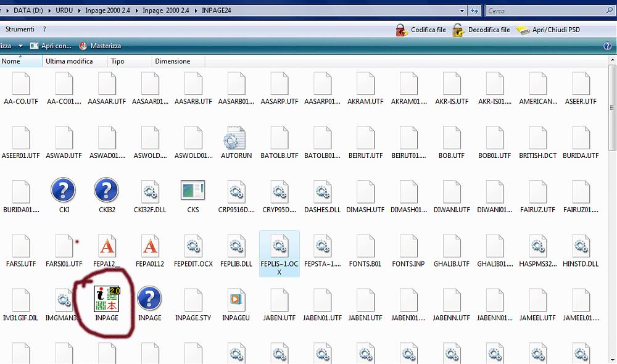The height and width of the screenshot is (364, 617).
Task: Select the FEPA12_ font file icon
Action: tap(106, 245)
